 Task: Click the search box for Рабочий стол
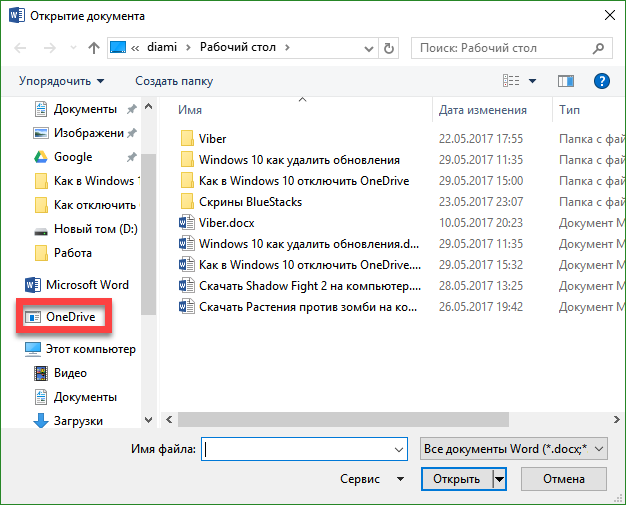(503, 47)
